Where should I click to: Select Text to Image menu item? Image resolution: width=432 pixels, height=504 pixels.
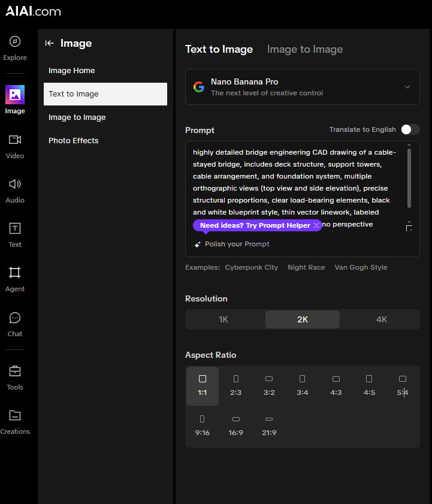105,94
